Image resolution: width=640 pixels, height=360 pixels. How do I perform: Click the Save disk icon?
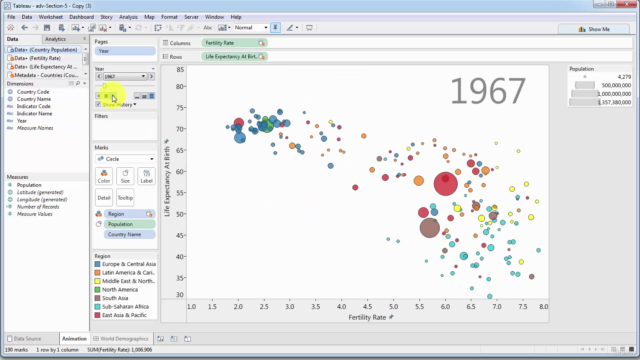(47, 28)
